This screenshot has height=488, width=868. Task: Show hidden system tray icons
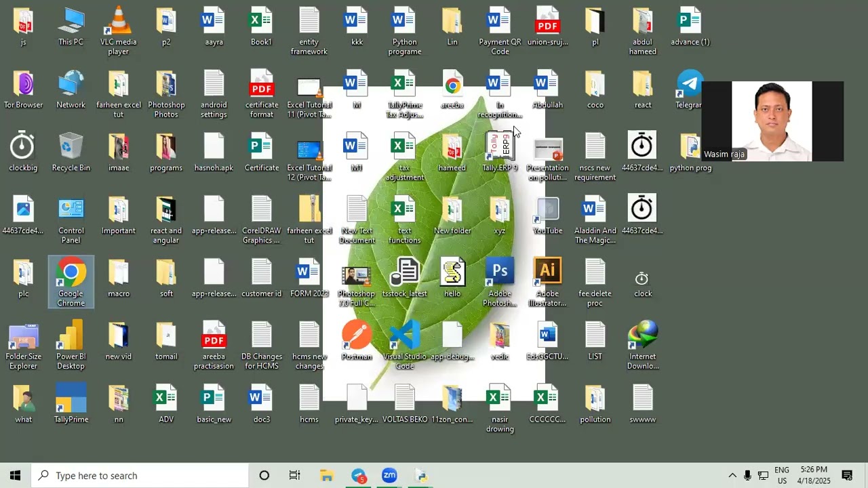click(x=732, y=476)
